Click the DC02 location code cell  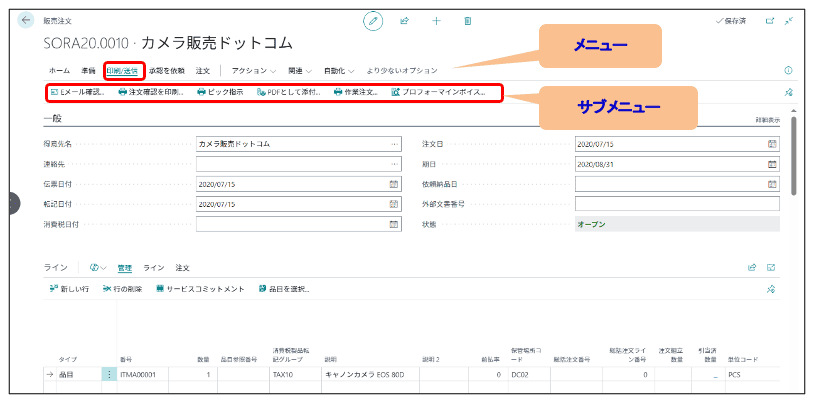[529, 374]
